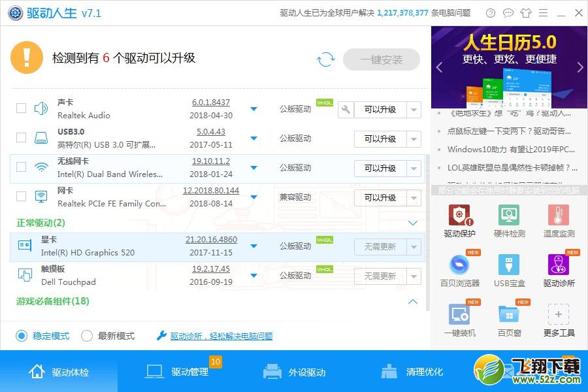
Task: Expand the 游戏必备组件(18) section
Action: point(412,302)
